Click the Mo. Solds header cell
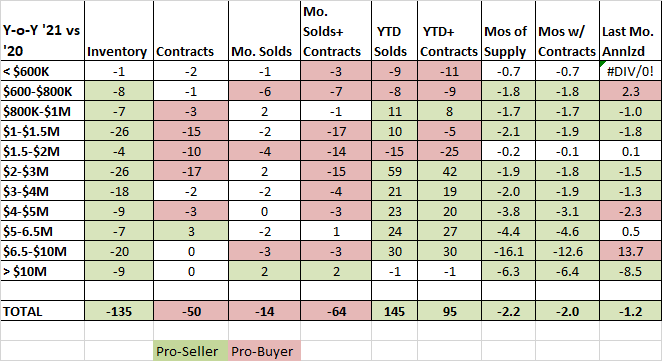The width and height of the screenshot is (662, 361). 264,31
